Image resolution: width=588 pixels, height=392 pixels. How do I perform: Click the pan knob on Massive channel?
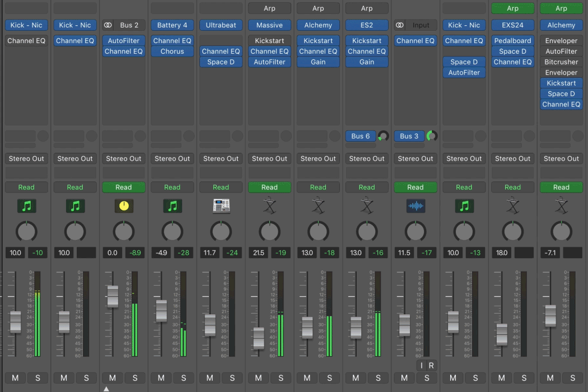(269, 232)
